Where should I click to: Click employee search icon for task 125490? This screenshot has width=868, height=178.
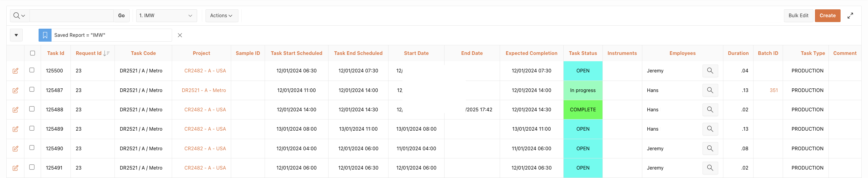tap(710, 148)
